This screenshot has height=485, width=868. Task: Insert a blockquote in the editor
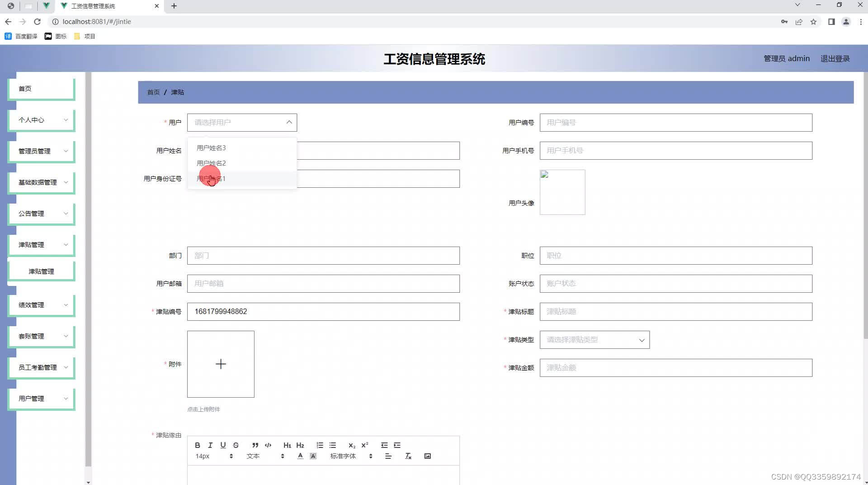tap(255, 445)
